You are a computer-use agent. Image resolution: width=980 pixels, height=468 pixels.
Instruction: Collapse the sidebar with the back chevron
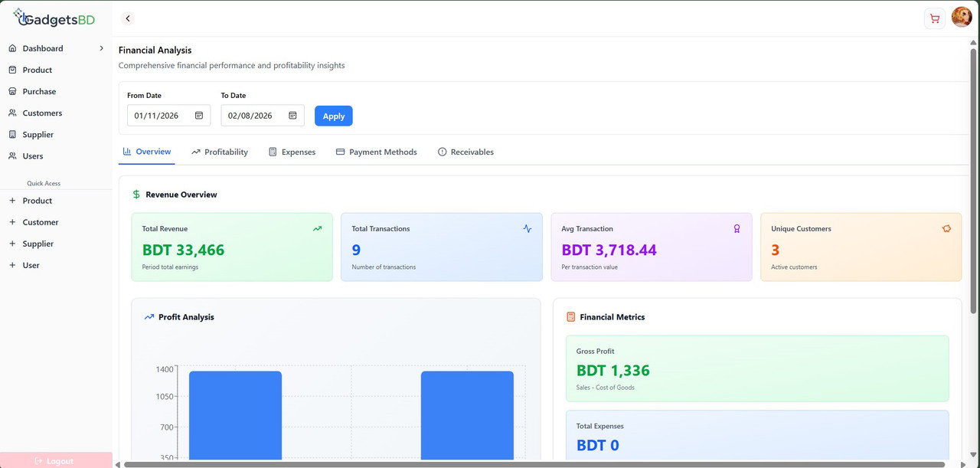(x=127, y=18)
